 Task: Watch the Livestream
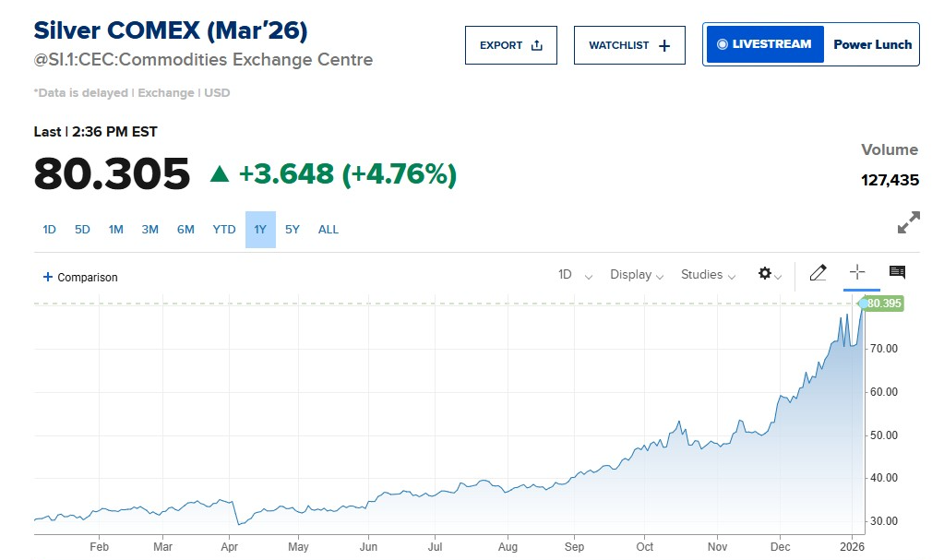(x=764, y=44)
